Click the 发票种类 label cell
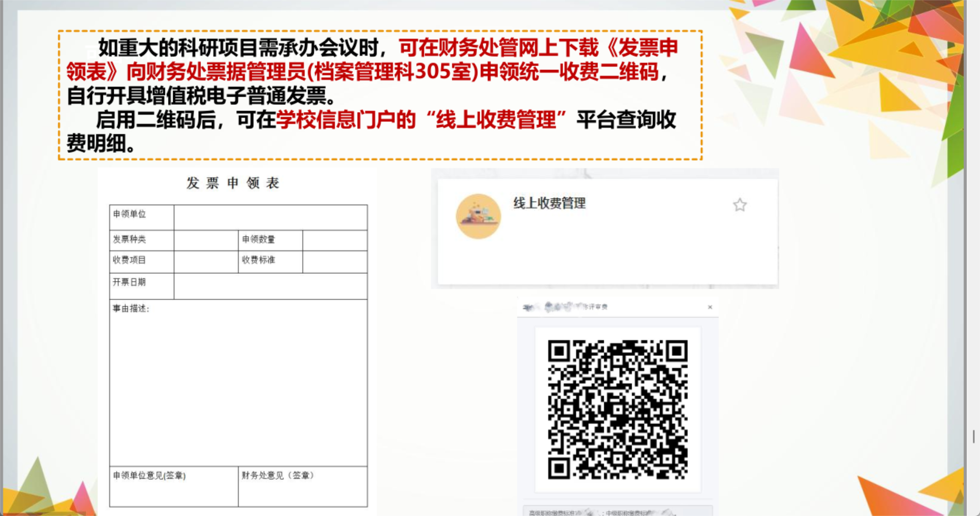Image resolution: width=980 pixels, height=516 pixels. pos(142,241)
